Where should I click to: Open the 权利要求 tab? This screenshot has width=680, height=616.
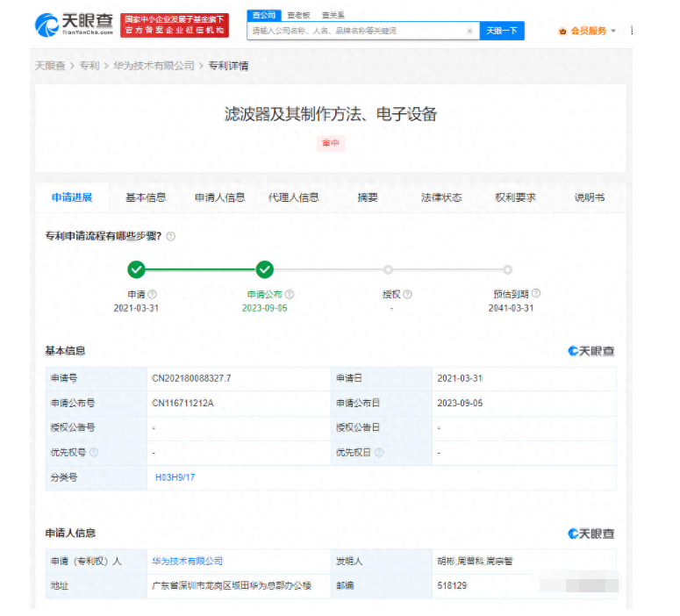coord(515,197)
